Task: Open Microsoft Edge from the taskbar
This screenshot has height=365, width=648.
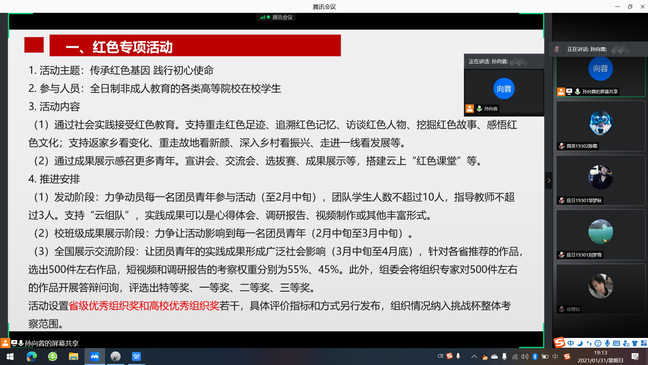Action: pos(31,356)
